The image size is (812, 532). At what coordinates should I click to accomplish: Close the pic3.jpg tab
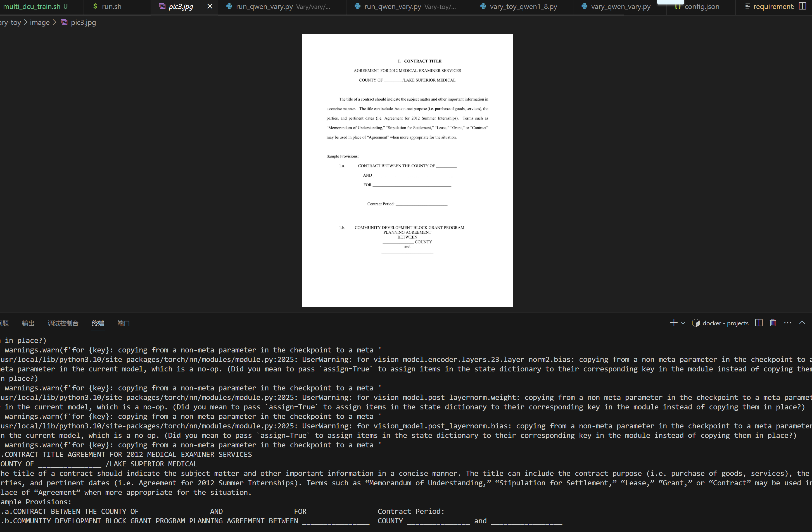pos(210,6)
